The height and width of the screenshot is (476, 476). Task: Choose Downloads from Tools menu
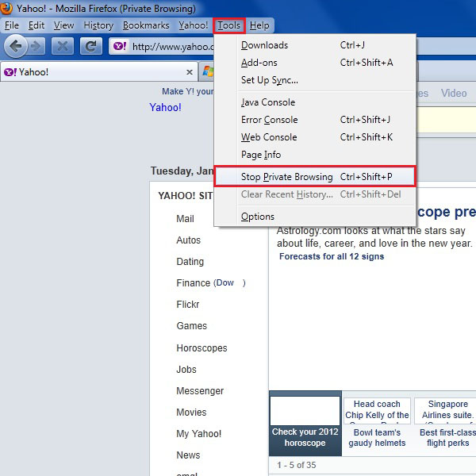click(x=315, y=45)
